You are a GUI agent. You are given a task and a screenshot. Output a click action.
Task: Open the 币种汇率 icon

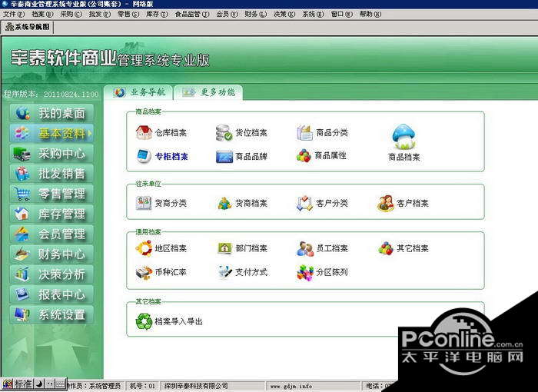tap(144, 273)
